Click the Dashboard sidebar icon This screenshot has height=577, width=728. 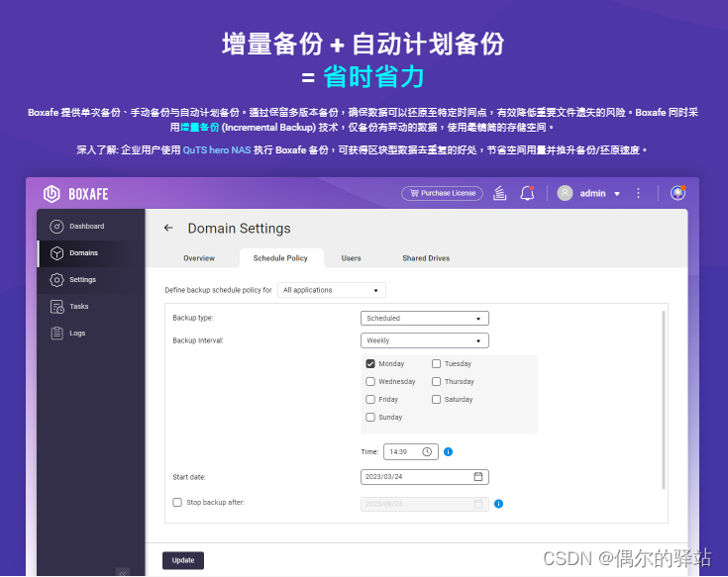pyautogui.click(x=56, y=227)
